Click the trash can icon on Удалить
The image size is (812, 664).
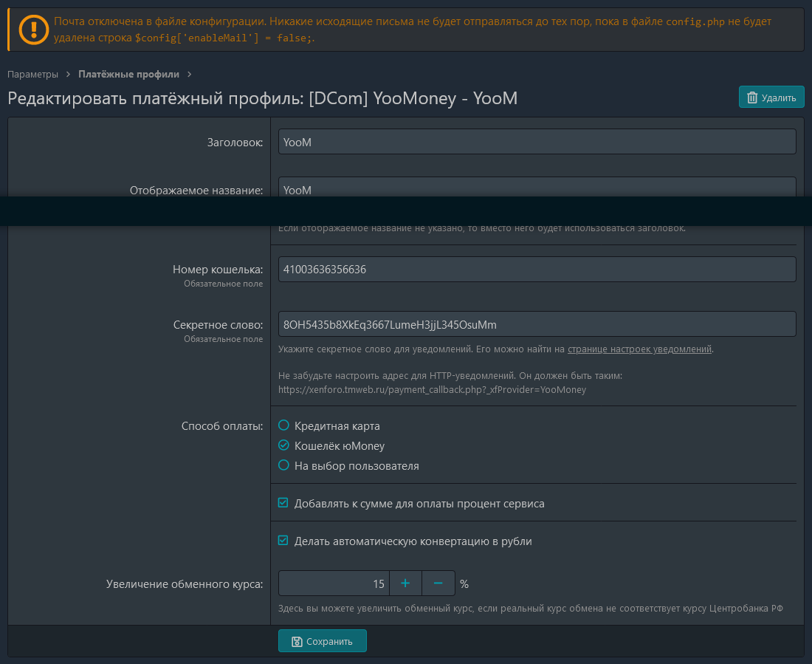(x=752, y=97)
